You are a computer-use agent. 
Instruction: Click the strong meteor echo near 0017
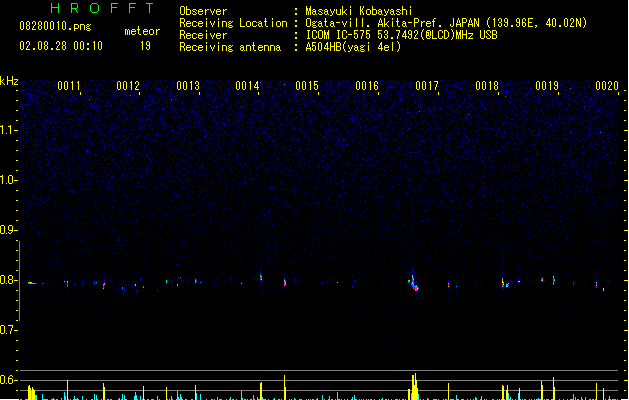coord(414,283)
